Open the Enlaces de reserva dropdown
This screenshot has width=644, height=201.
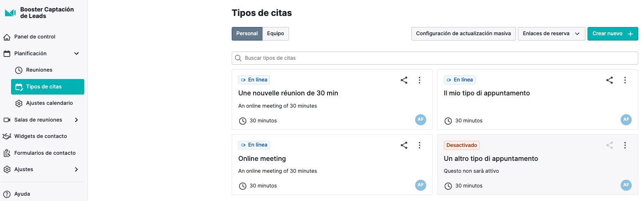tap(551, 34)
